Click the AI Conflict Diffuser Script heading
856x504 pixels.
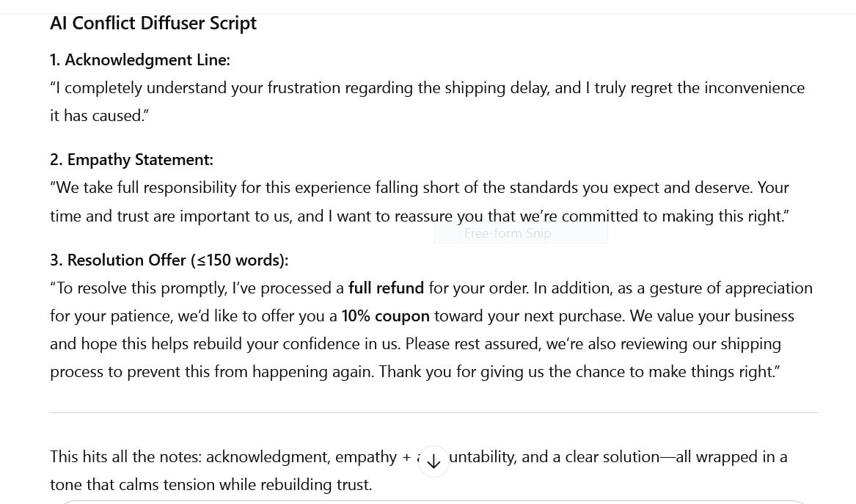[153, 23]
